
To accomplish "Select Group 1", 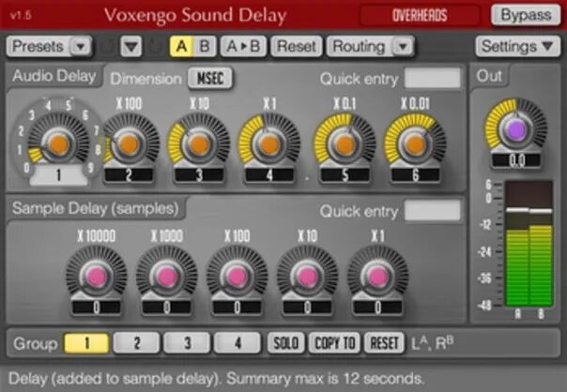I will (x=86, y=343).
